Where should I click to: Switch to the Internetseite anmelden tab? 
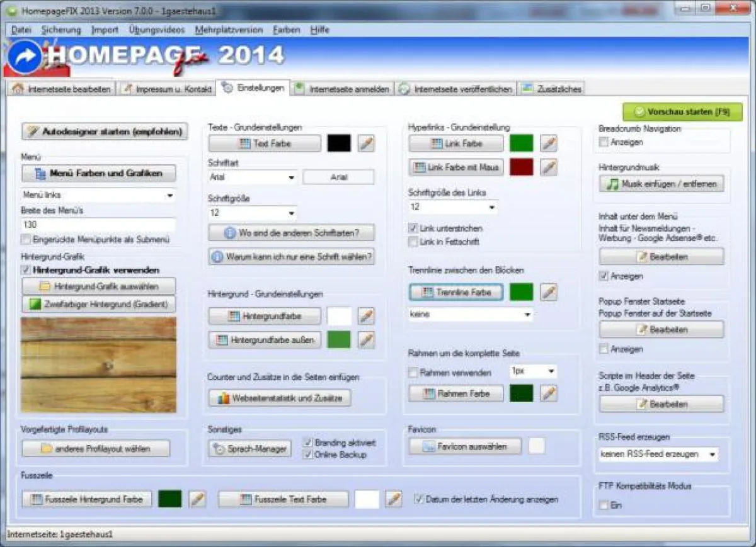345,88
